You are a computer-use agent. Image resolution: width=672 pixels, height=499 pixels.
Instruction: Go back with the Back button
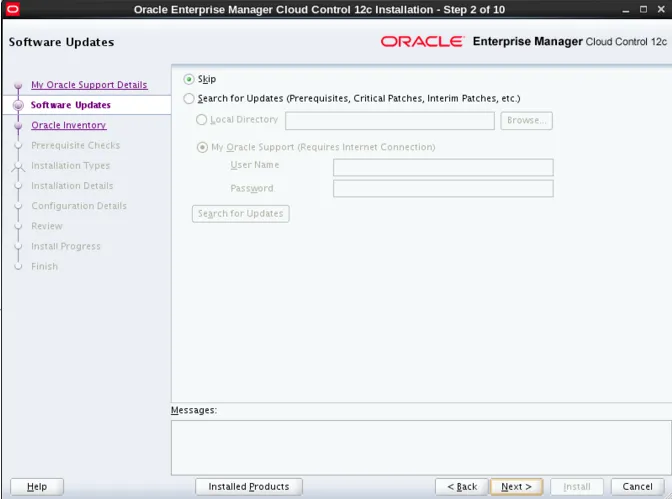462,487
